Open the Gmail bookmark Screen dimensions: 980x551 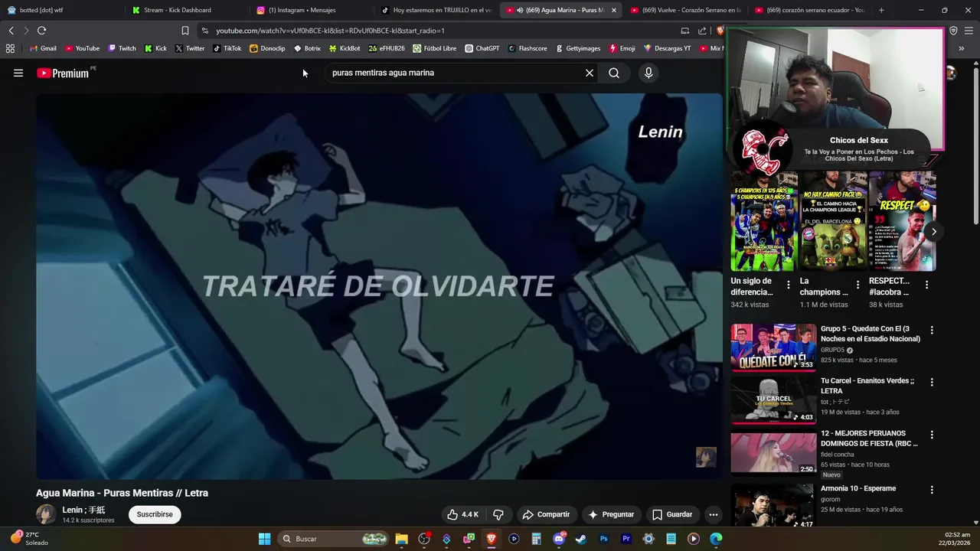(x=43, y=48)
